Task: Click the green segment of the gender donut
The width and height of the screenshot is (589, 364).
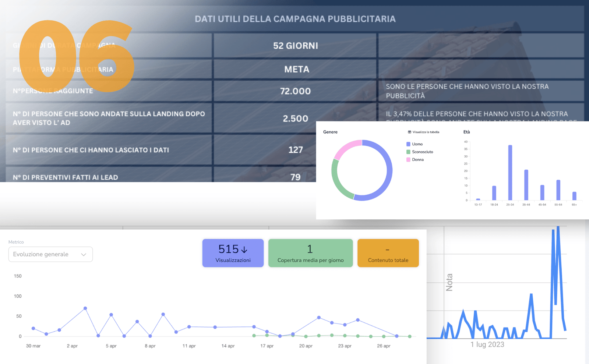Action: 339,182
